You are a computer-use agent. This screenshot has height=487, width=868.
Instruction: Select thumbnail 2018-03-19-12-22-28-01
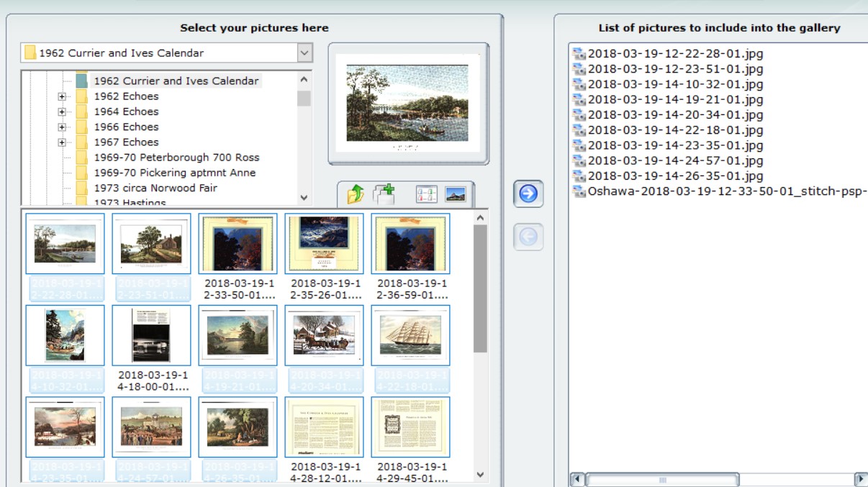[65, 243]
